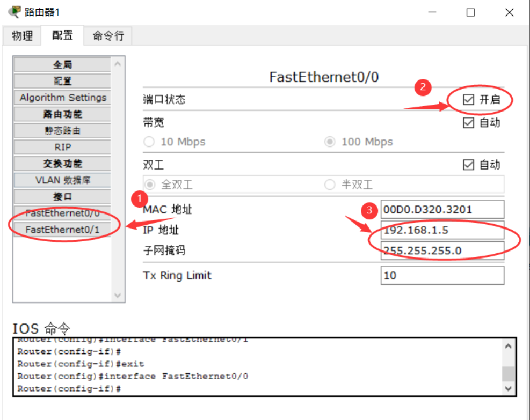Viewport: 530px width, 420px height.
Task: Click the router icon in title bar
Action: pyautogui.click(x=14, y=12)
